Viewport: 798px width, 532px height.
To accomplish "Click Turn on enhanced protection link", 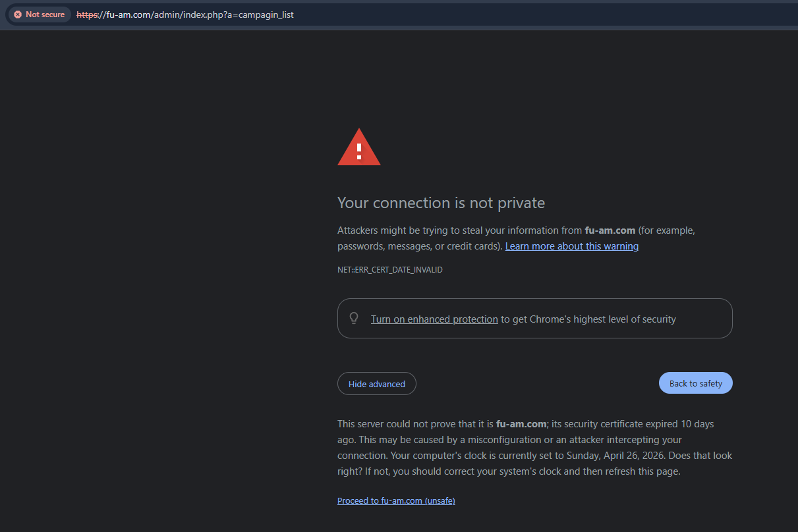I will pyautogui.click(x=434, y=319).
